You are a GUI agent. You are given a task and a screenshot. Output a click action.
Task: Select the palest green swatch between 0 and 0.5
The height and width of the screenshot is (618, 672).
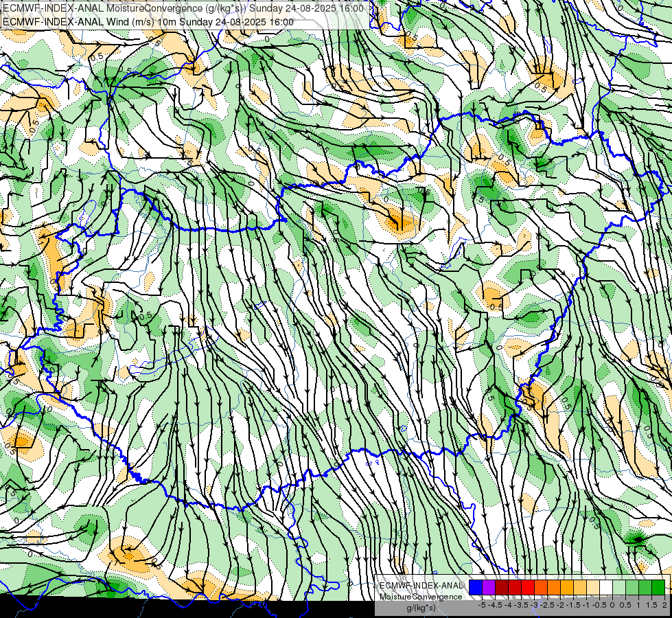(x=619, y=588)
